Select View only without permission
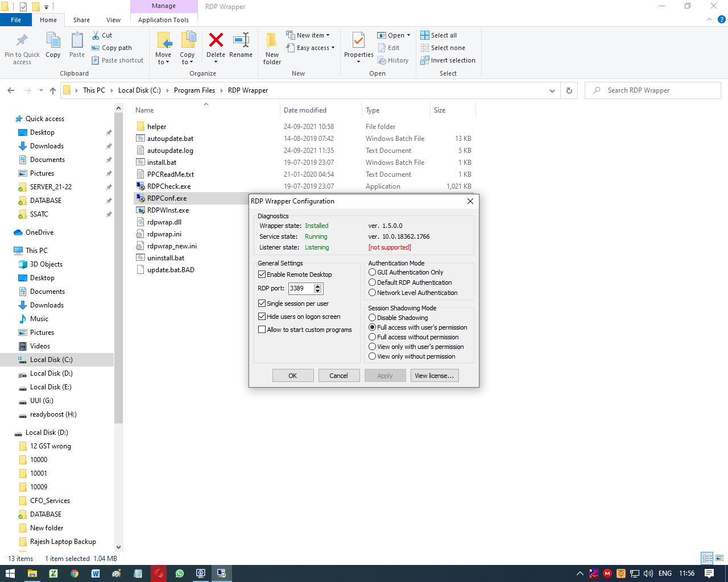The width and height of the screenshot is (728, 582). pyautogui.click(x=372, y=356)
